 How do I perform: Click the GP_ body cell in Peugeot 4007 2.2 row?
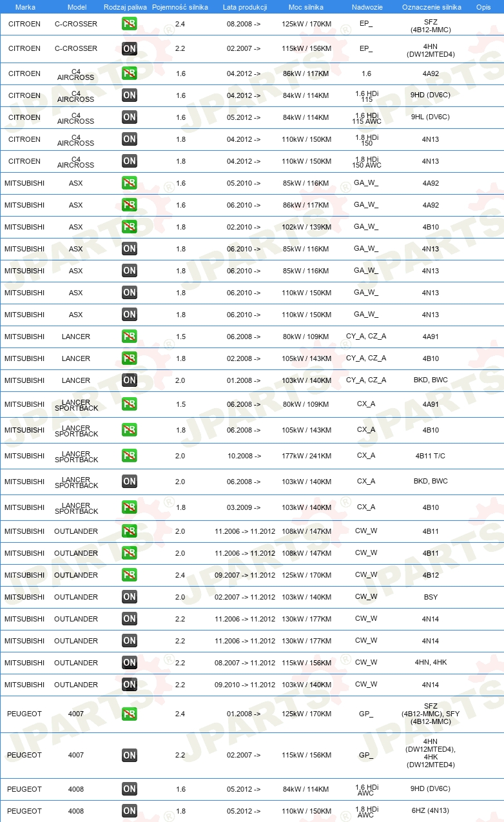click(366, 755)
